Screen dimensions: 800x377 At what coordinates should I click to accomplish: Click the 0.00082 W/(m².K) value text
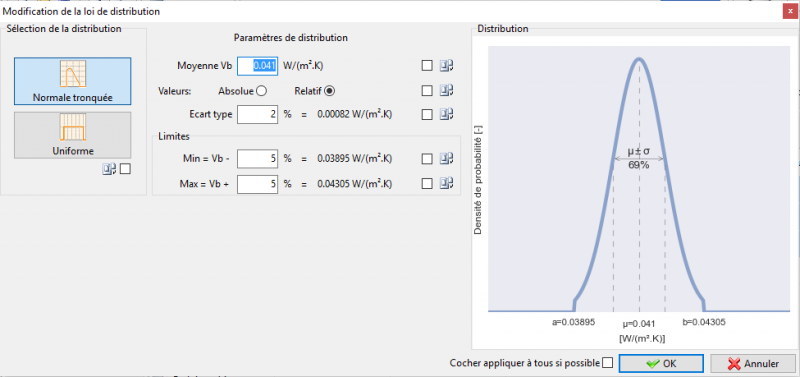tap(355, 115)
